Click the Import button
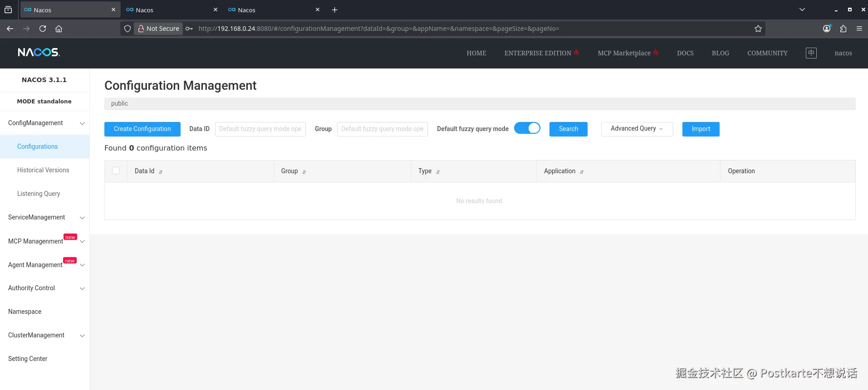Screen dimensions: 868x390 pyautogui.click(x=701, y=129)
